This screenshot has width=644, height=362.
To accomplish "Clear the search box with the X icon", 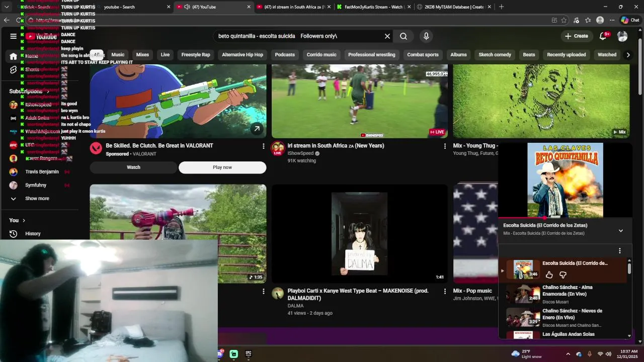I will (387, 36).
